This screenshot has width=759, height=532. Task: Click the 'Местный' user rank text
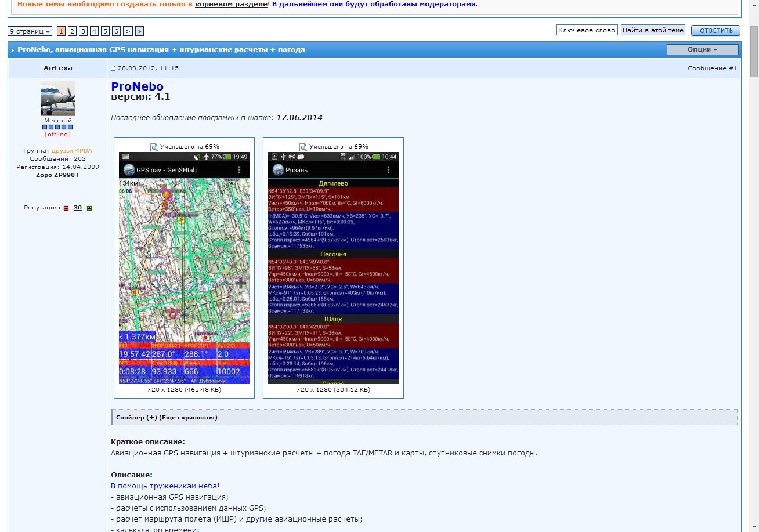58,121
